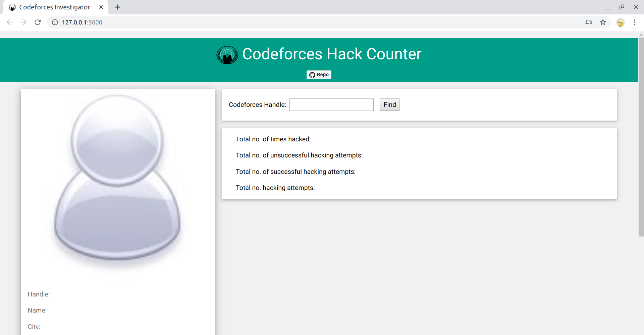Click the 'Codeforces Handle:' label
The image size is (644, 335).
click(257, 105)
